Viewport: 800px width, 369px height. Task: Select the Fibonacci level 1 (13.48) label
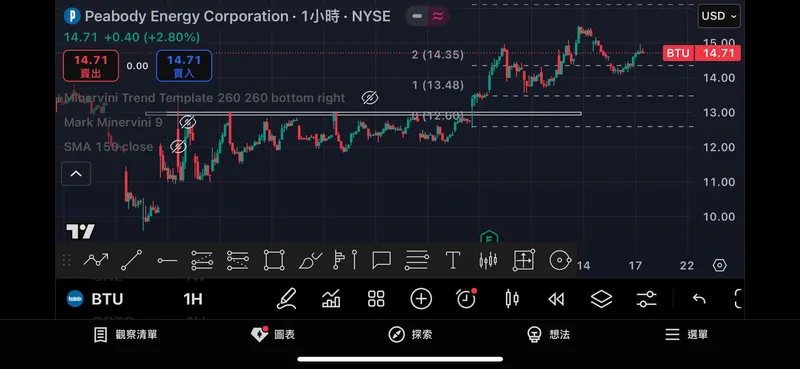[x=438, y=85]
